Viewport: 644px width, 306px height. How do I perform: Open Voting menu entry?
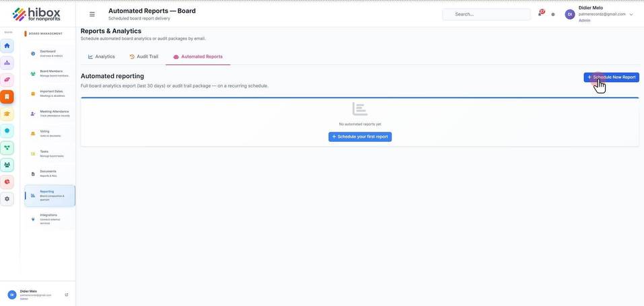[x=50, y=133]
